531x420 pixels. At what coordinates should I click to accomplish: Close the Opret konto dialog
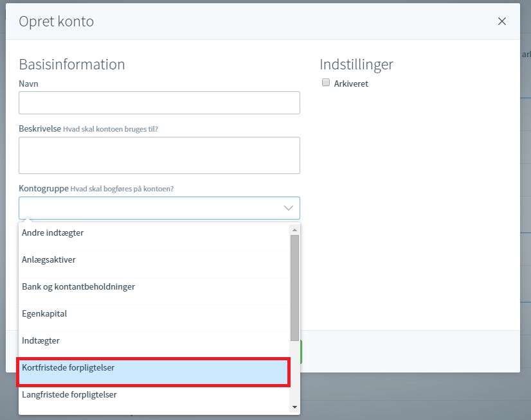(501, 21)
